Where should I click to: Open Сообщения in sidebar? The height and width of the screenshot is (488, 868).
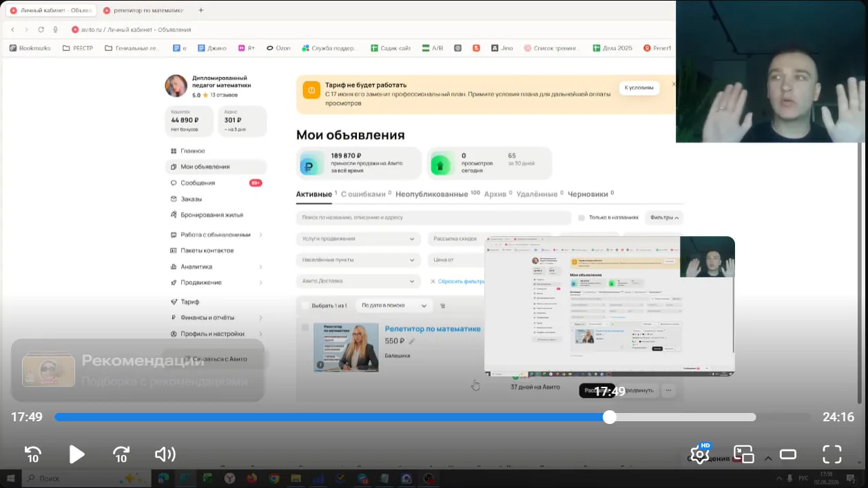click(x=197, y=183)
